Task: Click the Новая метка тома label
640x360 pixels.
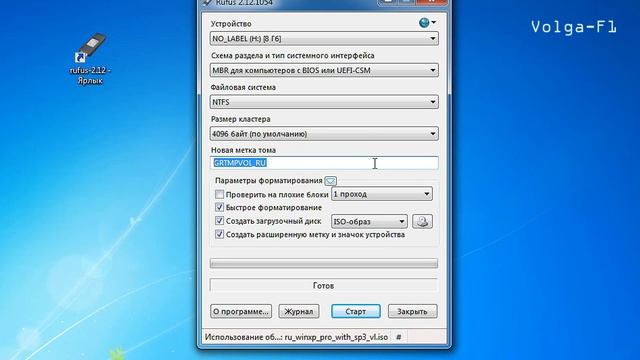Action: (243, 150)
